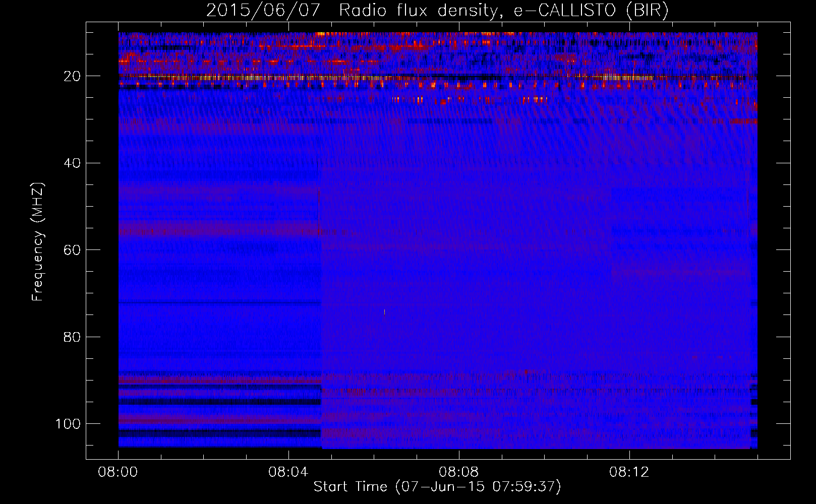Viewport: 816px width, 504px height.
Task: Click the 100 frequency tick label
Action: tap(69, 424)
